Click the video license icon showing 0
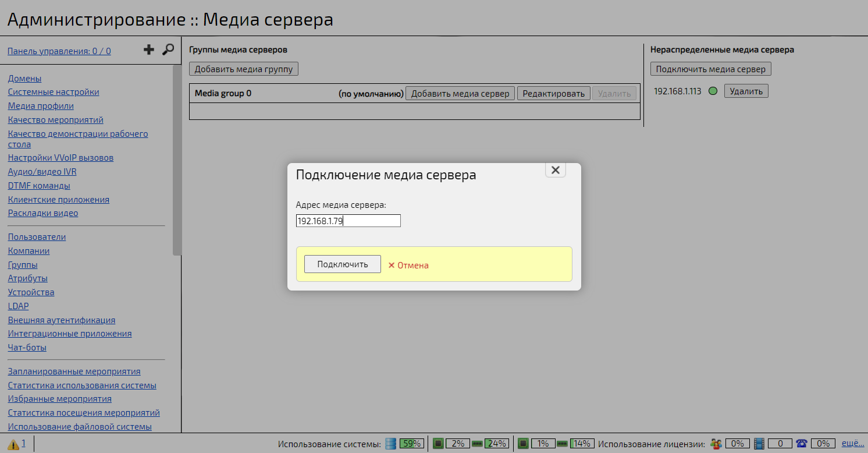 tap(759, 443)
